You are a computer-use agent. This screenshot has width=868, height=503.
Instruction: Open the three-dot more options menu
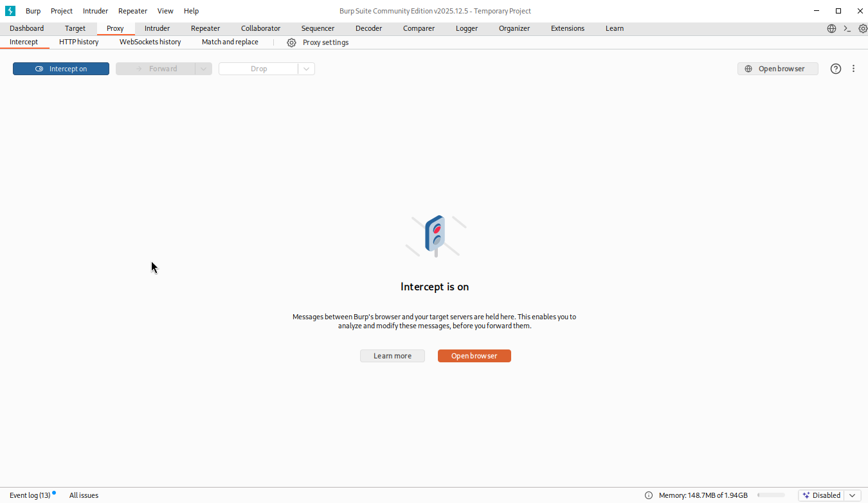coord(853,69)
